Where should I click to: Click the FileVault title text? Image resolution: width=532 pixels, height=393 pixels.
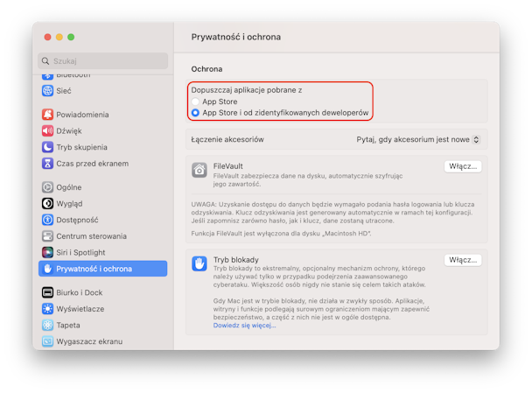coord(228,166)
